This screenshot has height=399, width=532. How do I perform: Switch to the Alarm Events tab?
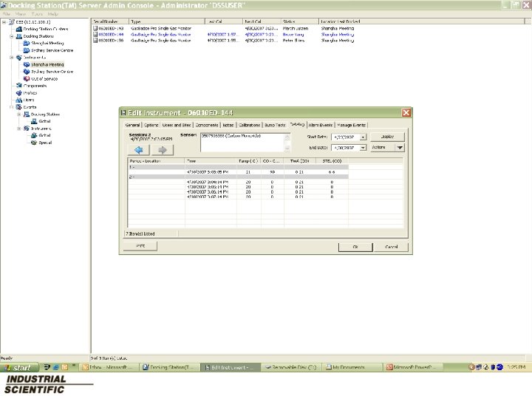point(320,125)
